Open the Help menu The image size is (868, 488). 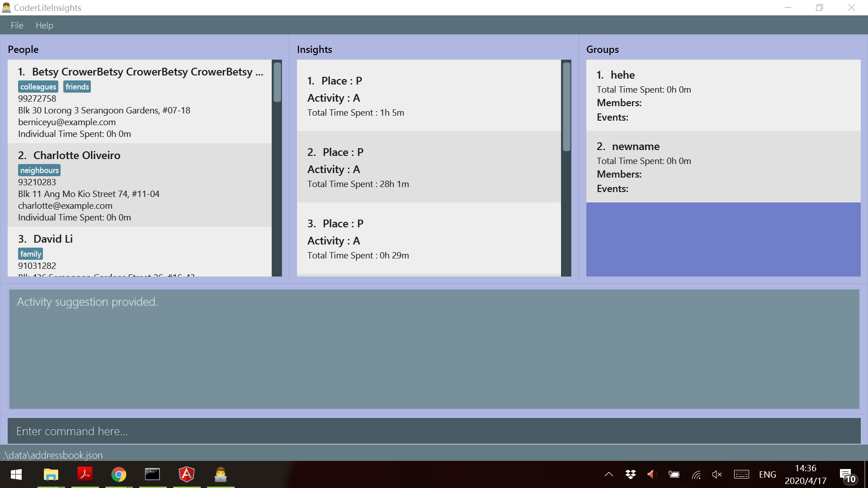44,25
